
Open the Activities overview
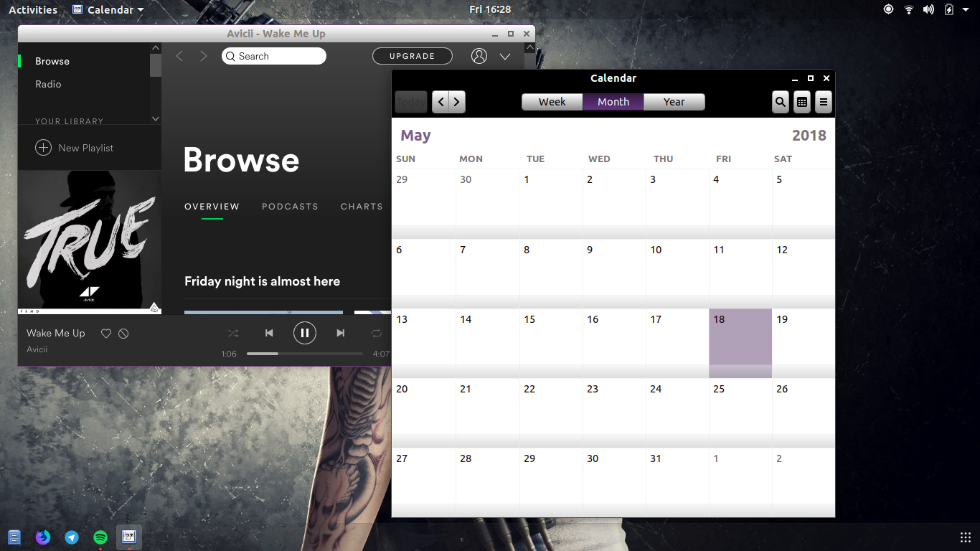click(x=33, y=9)
